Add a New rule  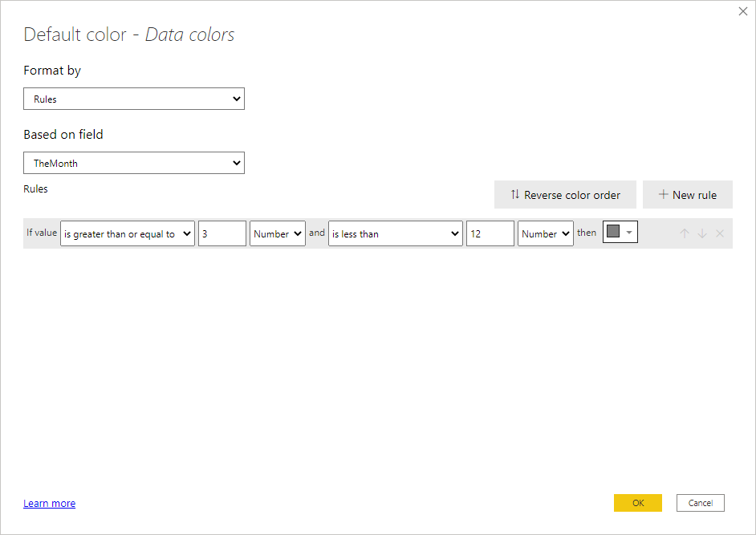(x=688, y=195)
